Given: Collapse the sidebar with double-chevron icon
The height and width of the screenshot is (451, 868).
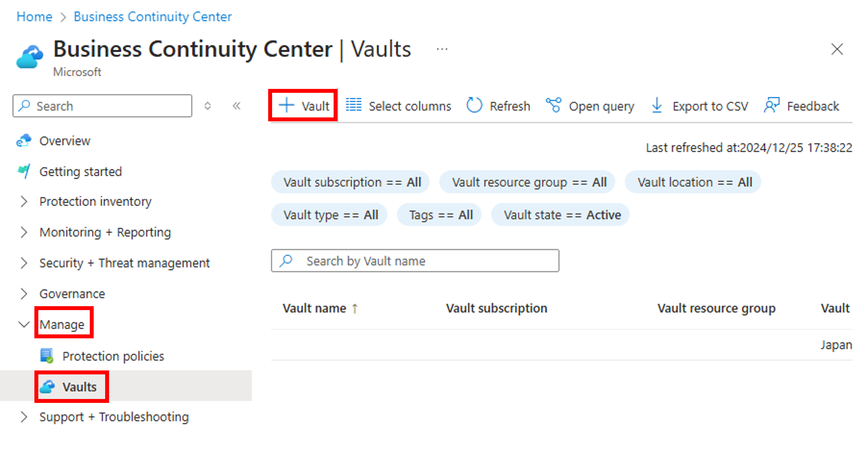Looking at the screenshot, I should point(237,106).
